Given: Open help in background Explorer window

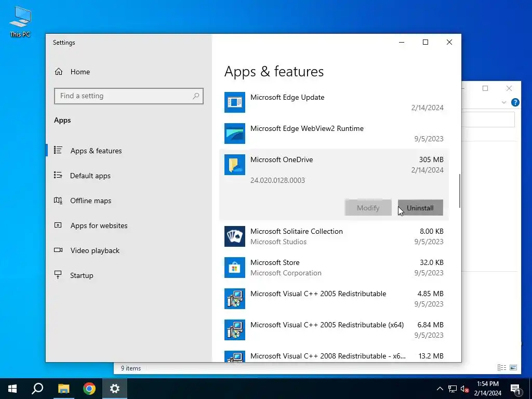Looking at the screenshot, I should [515, 102].
